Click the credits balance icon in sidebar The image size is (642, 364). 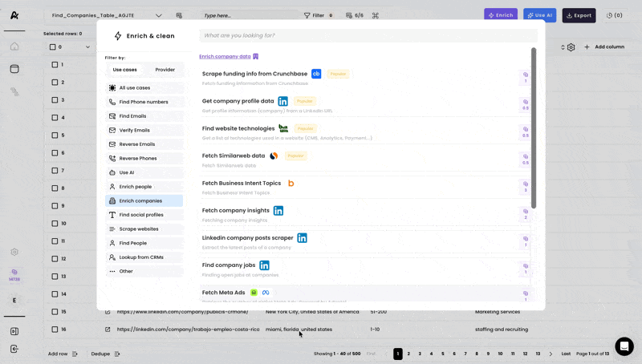14,275
